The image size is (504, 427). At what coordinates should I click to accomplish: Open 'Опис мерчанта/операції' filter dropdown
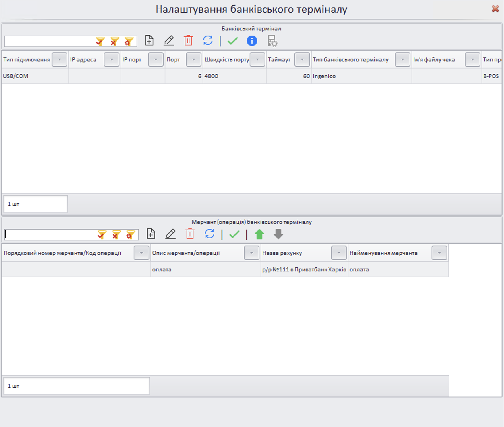[x=252, y=253]
